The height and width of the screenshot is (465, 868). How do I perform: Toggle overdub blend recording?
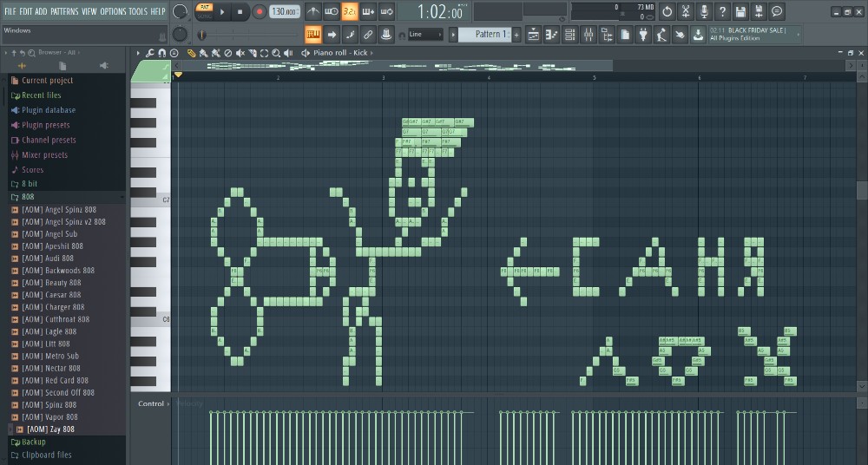pyautogui.click(x=367, y=11)
